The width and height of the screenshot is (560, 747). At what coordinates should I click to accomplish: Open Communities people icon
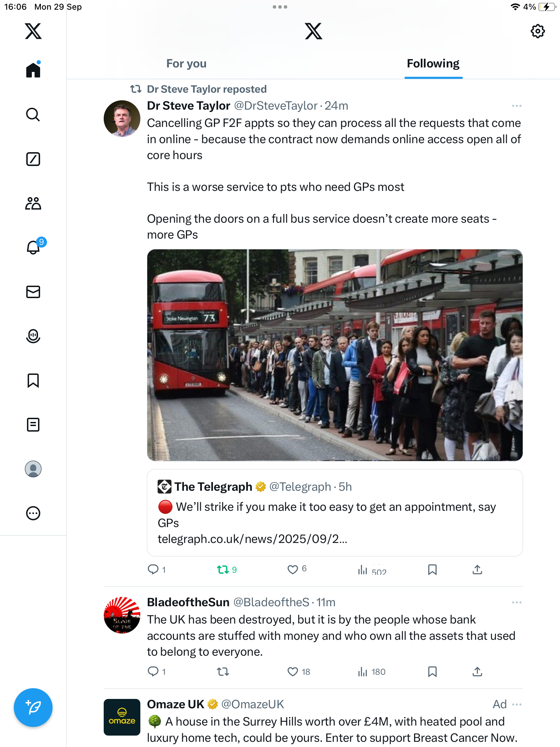[33, 203]
